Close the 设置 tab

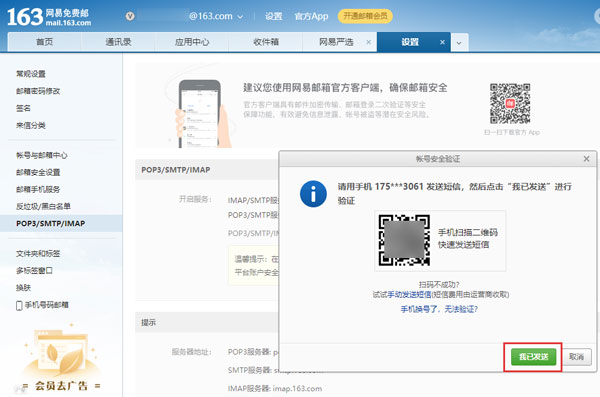click(442, 42)
